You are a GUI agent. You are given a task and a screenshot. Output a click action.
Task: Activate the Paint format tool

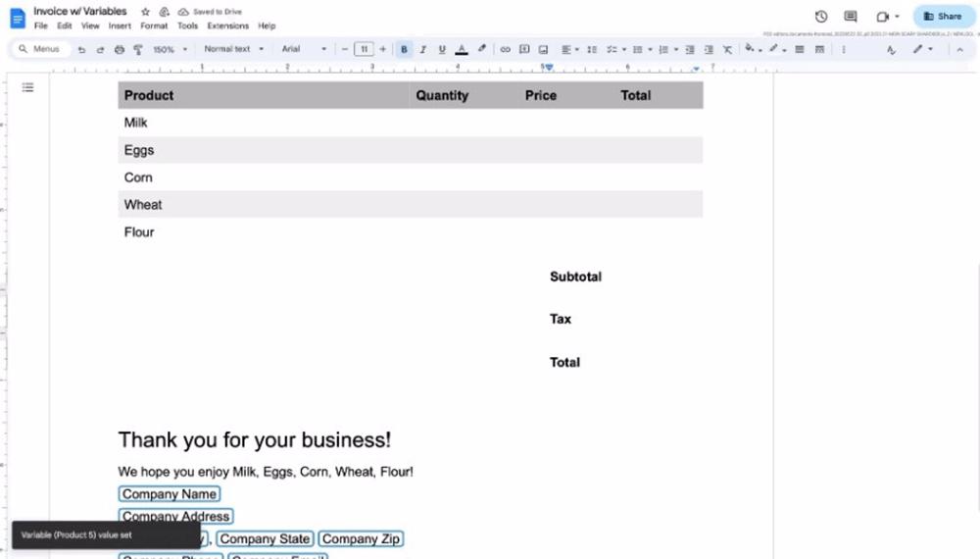tap(137, 49)
